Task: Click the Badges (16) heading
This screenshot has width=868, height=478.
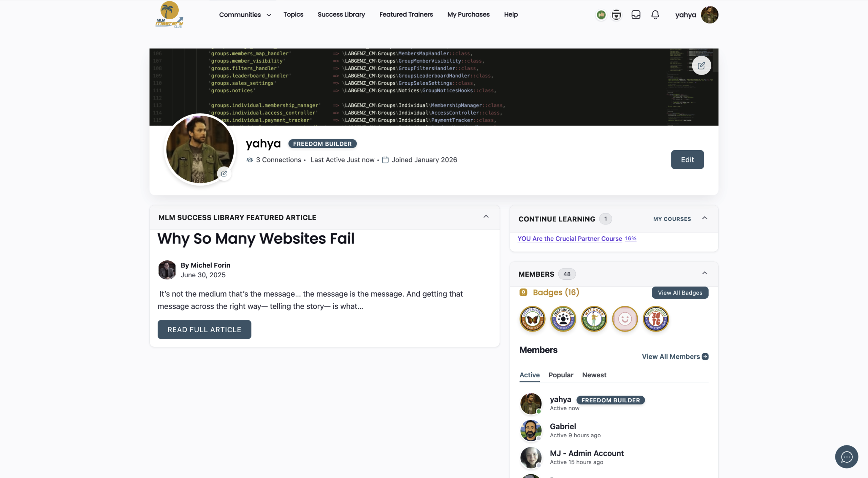Action: [x=556, y=293]
